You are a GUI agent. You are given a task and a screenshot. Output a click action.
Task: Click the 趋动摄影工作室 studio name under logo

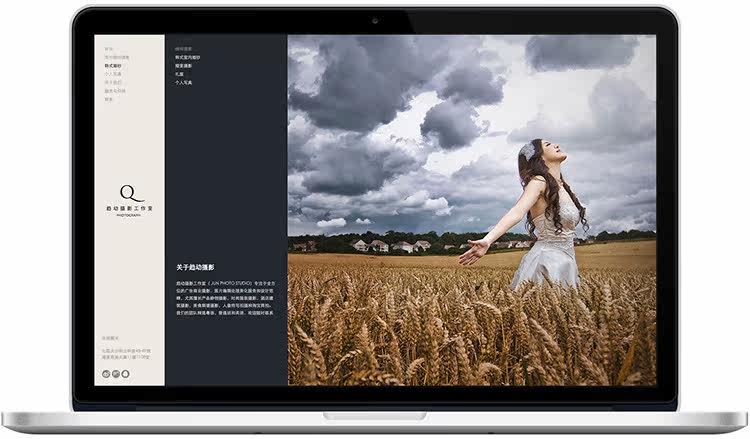coord(130,208)
